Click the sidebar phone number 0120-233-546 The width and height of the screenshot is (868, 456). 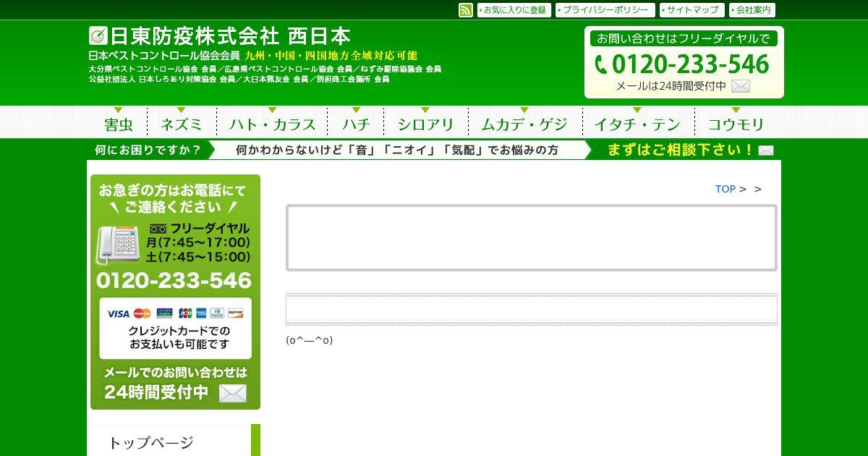[x=174, y=281]
